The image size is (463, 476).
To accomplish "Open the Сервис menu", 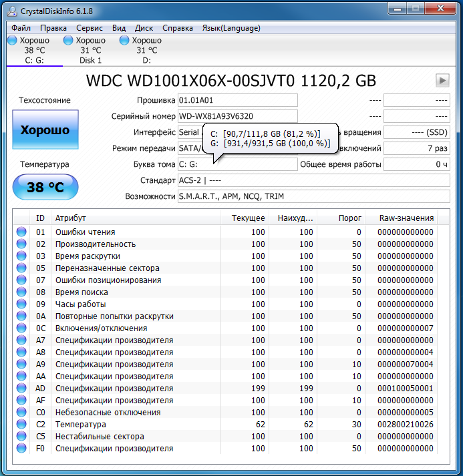I will click(90, 28).
